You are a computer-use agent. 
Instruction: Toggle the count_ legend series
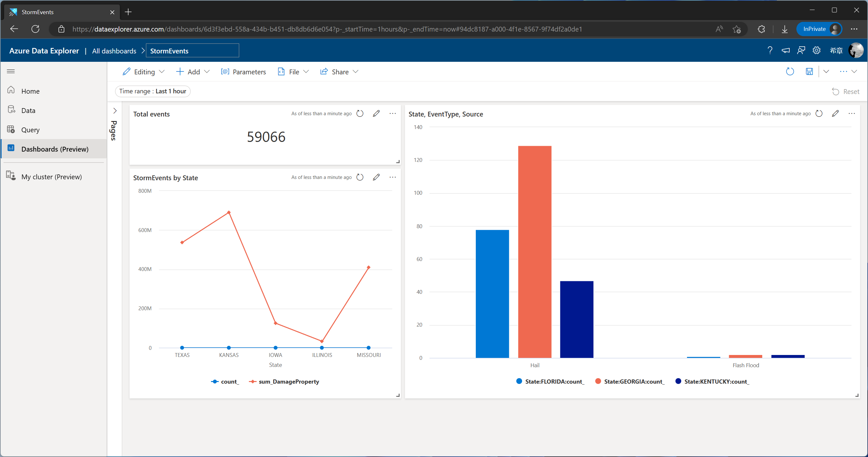point(225,381)
